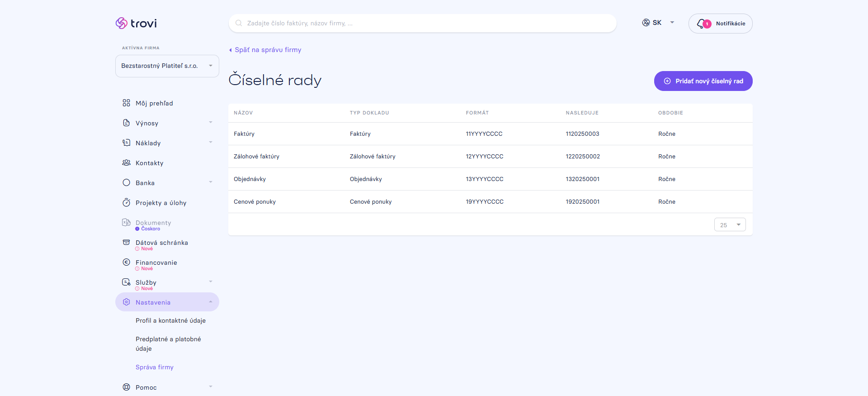Click the search magnifier icon
Viewport: 868px width, 396px height.
click(239, 23)
